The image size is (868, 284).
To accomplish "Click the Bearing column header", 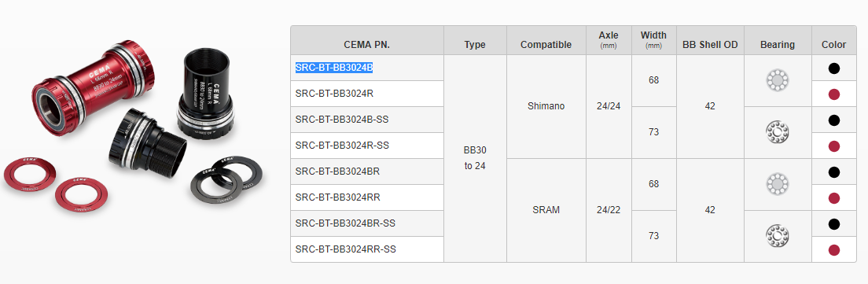I will pyautogui.click(x=778, y=45).
